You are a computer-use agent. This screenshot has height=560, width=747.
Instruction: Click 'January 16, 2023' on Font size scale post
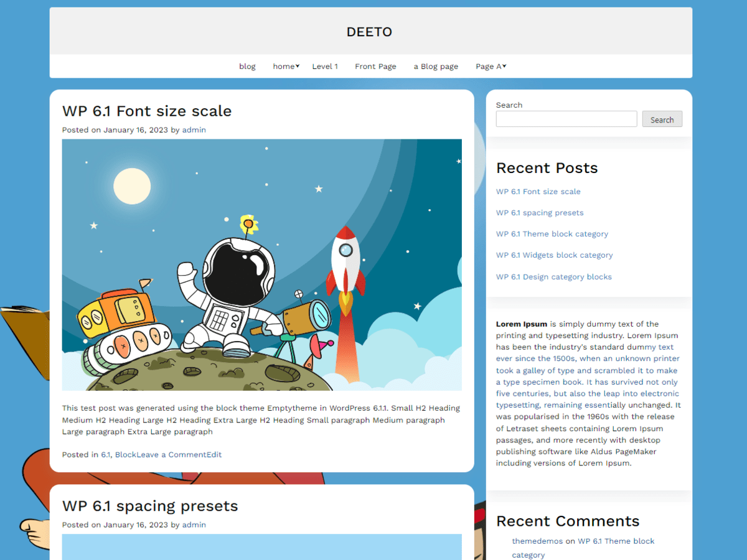pos(136,130)
